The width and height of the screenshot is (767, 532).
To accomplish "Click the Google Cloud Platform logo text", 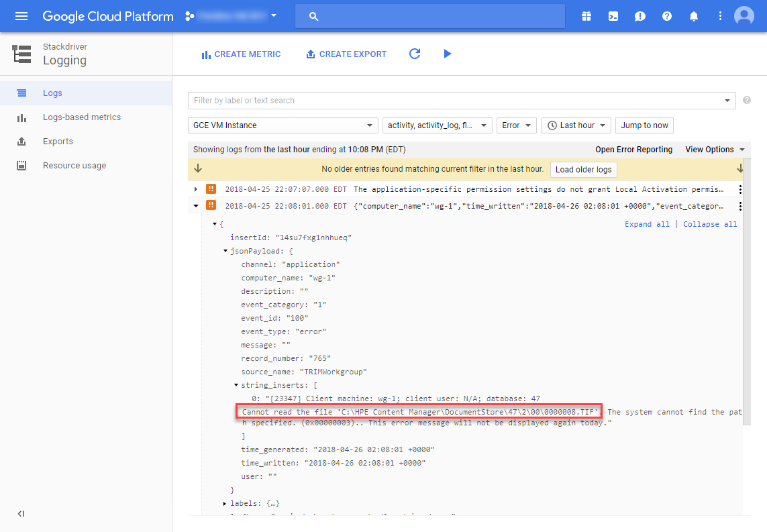I will (x=108, y=16).
